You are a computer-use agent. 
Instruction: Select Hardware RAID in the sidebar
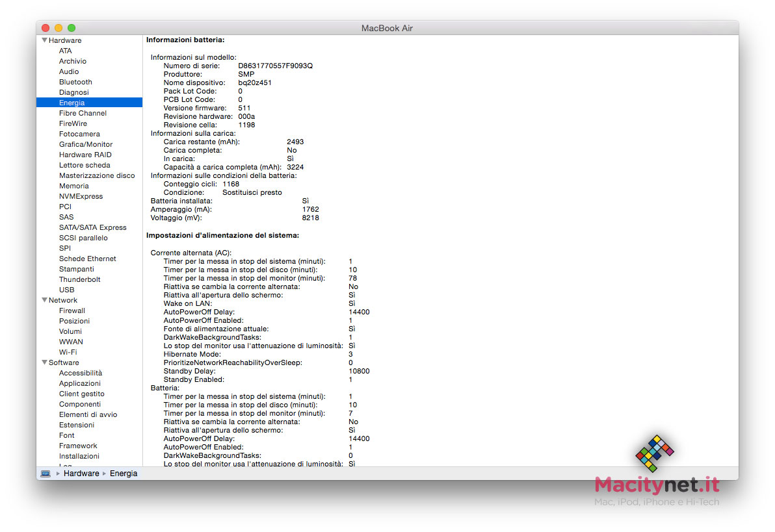click(x=86, y=155)
